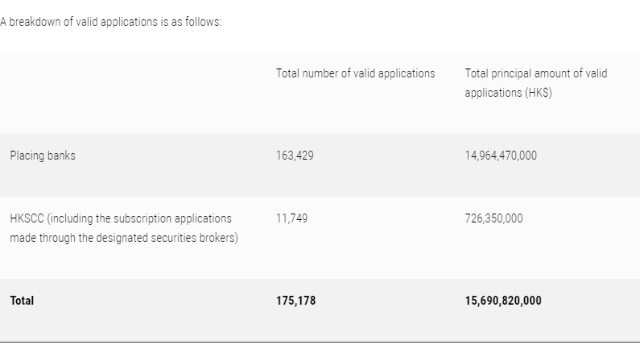The image size is (644, 349).
Task: Click the bold total 15,690,820,000
Action: coord(503,301)
